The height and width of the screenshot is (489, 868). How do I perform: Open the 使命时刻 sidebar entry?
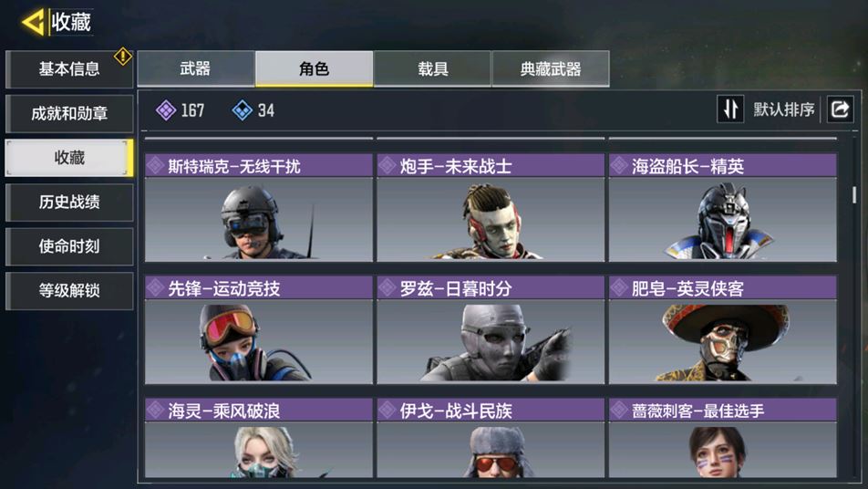(69, 246)
